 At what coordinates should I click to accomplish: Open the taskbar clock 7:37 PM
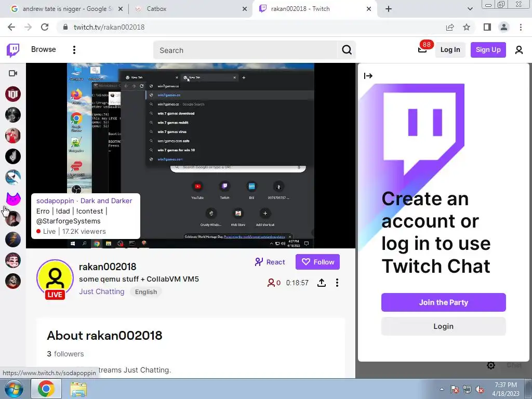tap(506, 389)
